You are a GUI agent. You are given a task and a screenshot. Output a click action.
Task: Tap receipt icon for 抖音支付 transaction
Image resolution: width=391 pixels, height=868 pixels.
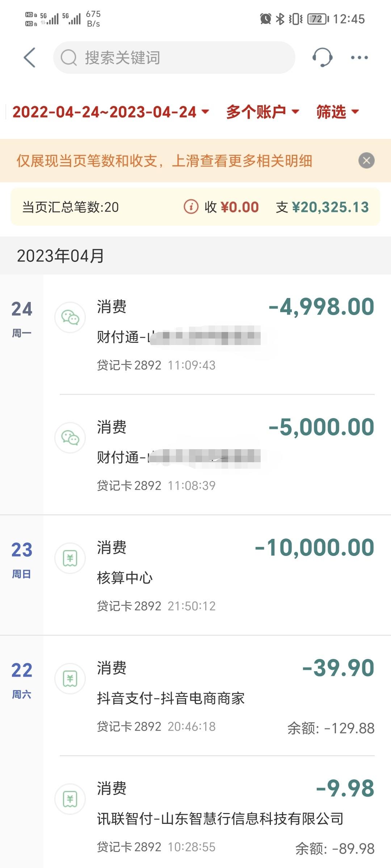pos(70,678)
